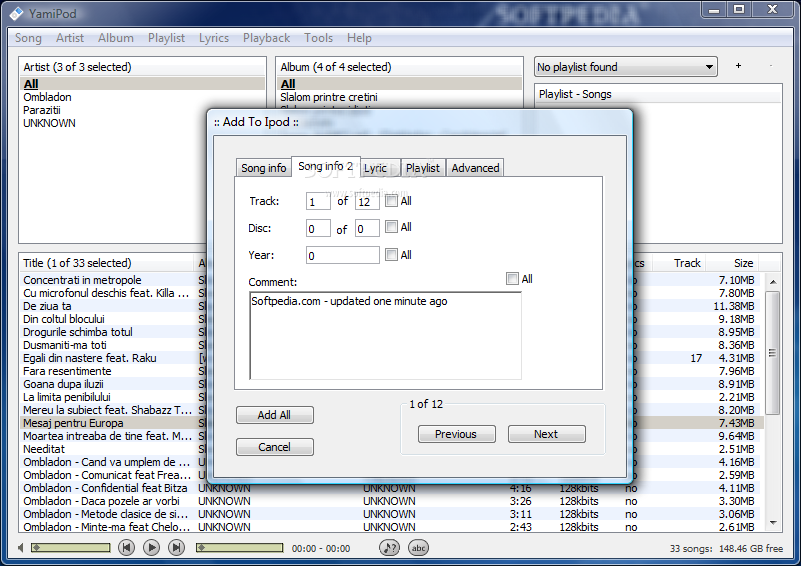Switch to the Advanced tab
This screenshot has height=566, width=801.
point(475,168)
